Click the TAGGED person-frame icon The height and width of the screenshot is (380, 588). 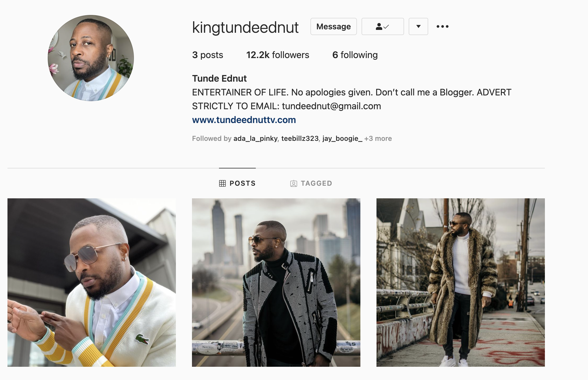pos(293,183)
